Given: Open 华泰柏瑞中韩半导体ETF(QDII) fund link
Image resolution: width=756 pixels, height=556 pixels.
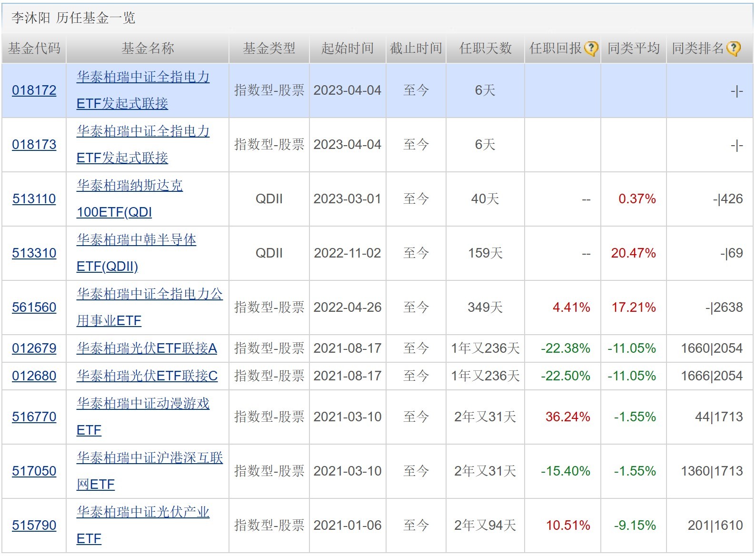Looking at the screenshot, I should tap(136, 253).
